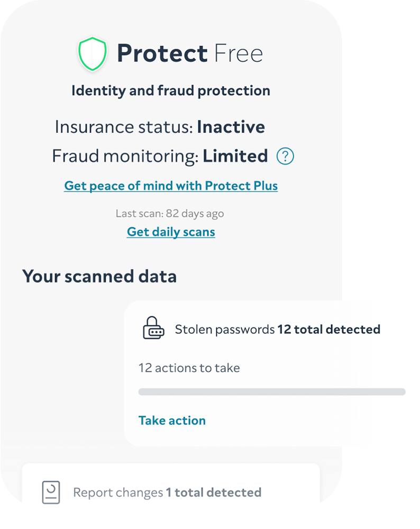This screenshot has height=529, width=420.
Task: Click the Insurance status Inactive label
Action: tap(160, 126)
